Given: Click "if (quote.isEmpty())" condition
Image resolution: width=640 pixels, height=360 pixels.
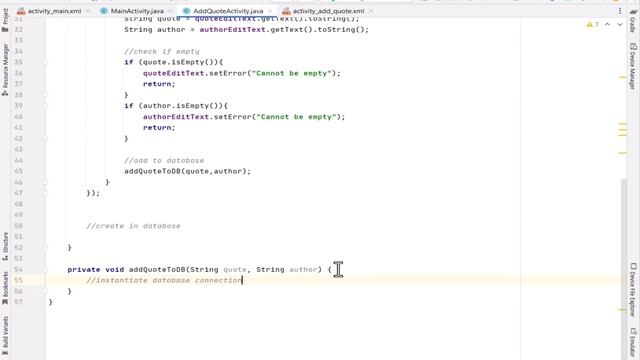Looking at the screenshot, I should [174, 62].
